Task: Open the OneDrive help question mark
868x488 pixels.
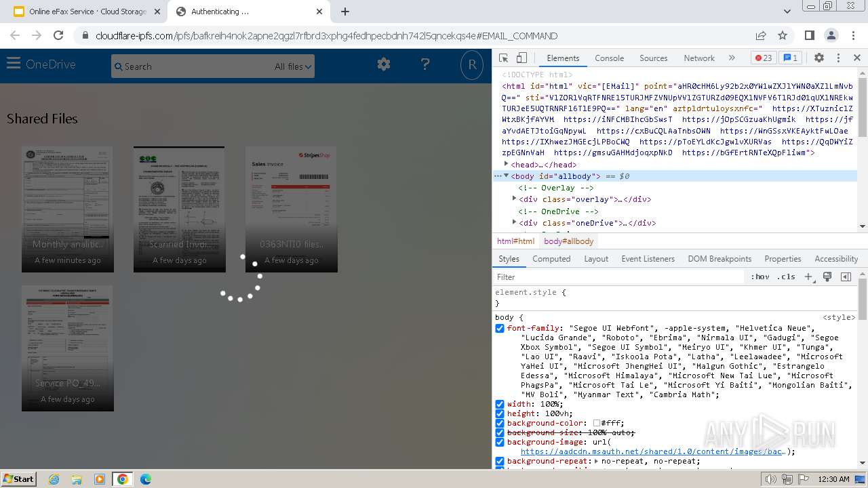Action: coord(425,64)
